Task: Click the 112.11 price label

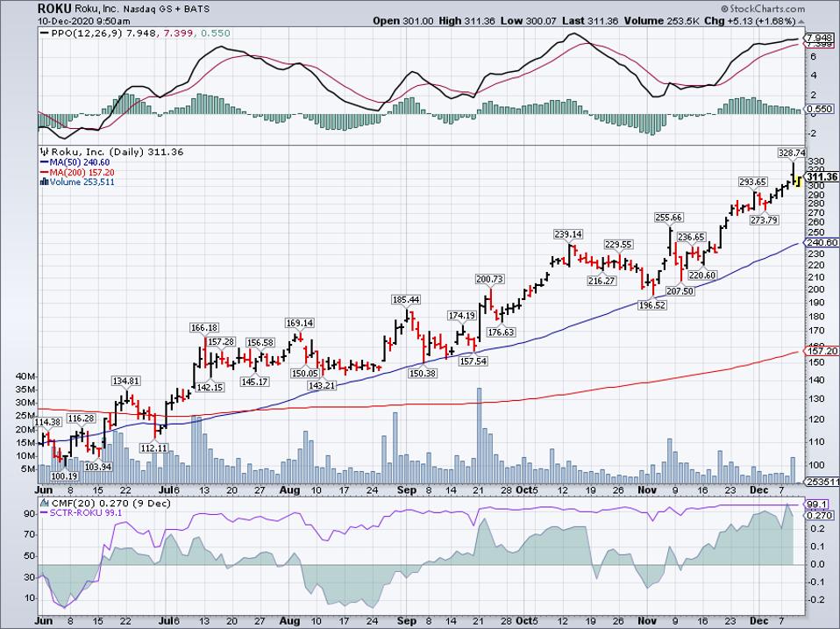Action: click(x=153, y=447)
